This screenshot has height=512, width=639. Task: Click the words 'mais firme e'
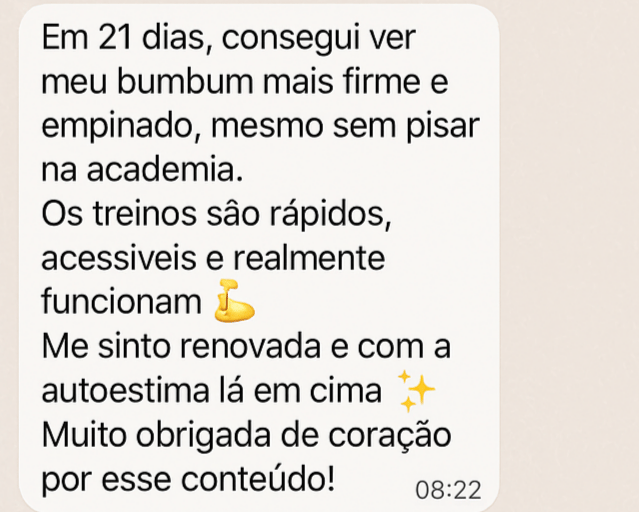355,81
